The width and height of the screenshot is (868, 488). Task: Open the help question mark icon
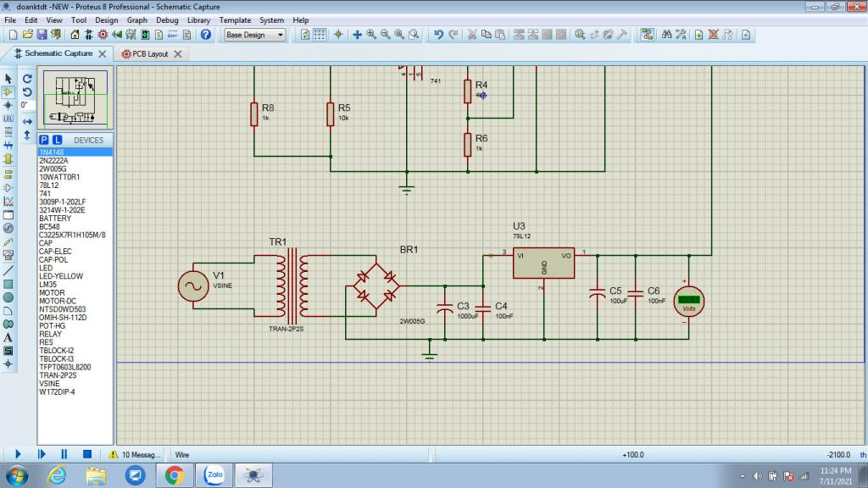205,35
